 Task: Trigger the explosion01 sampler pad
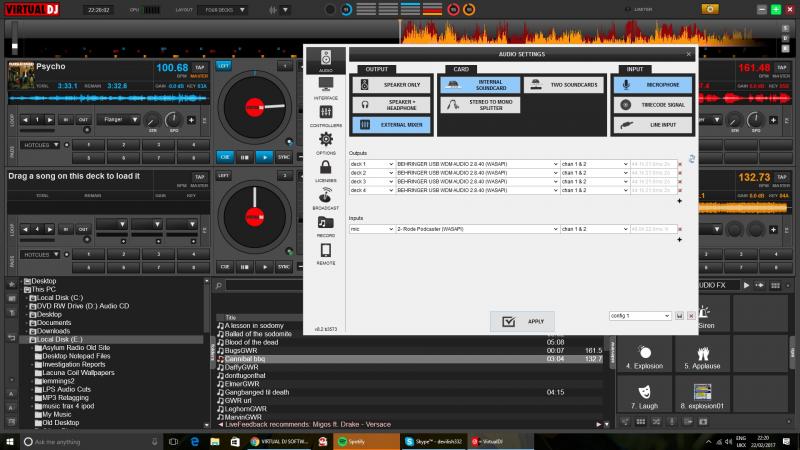(703, 396)
